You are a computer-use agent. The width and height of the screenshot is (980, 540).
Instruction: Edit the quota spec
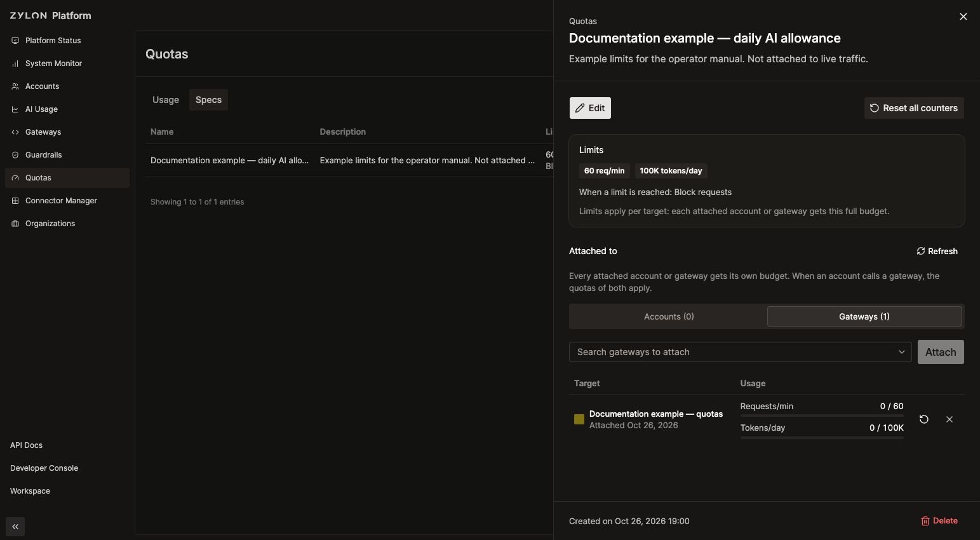pos(590,108)
